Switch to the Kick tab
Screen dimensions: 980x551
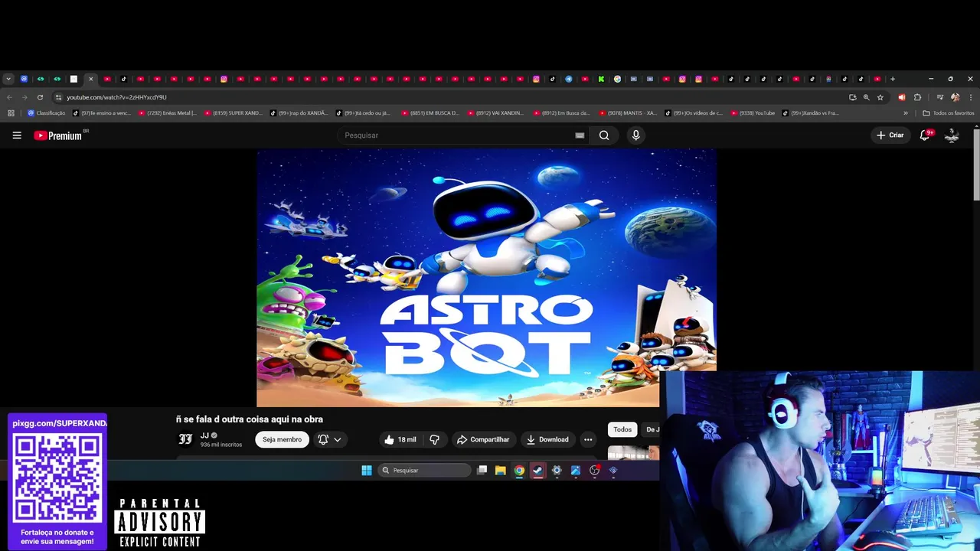pos(601,79)
